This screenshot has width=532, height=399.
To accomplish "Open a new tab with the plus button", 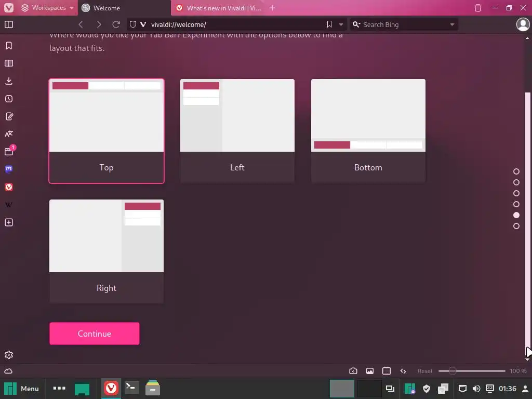I will [x=272, y=8].
